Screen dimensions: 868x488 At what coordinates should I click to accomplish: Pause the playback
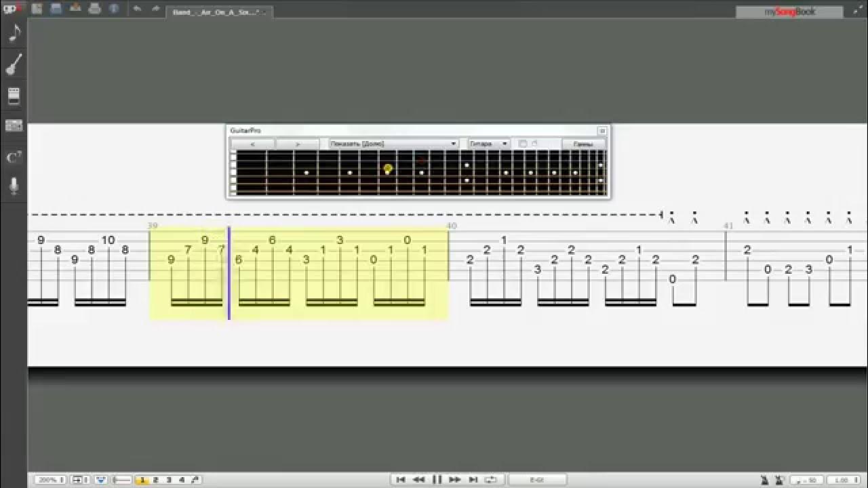click(437, 480)
